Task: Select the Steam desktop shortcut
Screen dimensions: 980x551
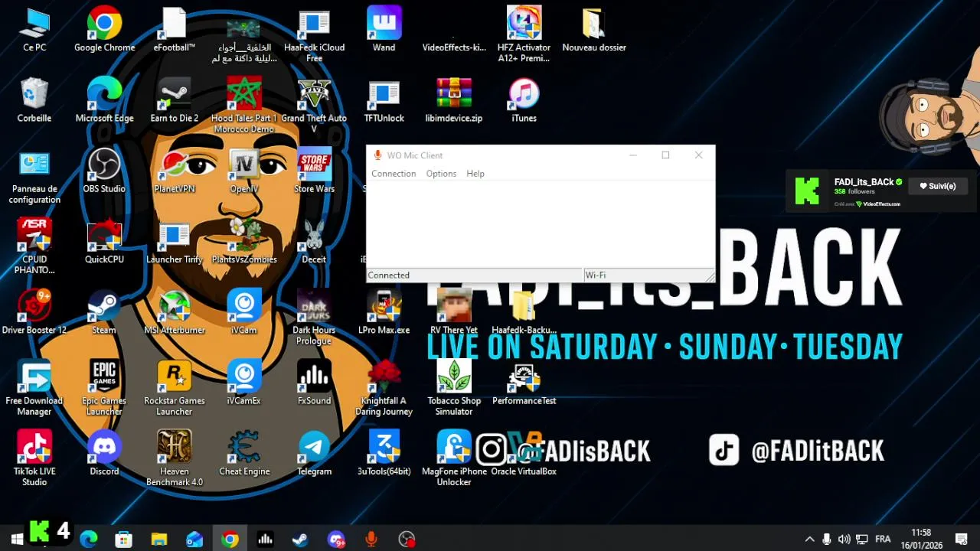Action: tap(104, 312)
